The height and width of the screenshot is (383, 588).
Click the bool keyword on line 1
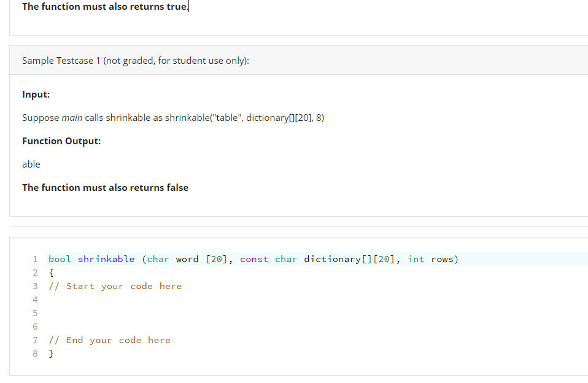[60, 258]
